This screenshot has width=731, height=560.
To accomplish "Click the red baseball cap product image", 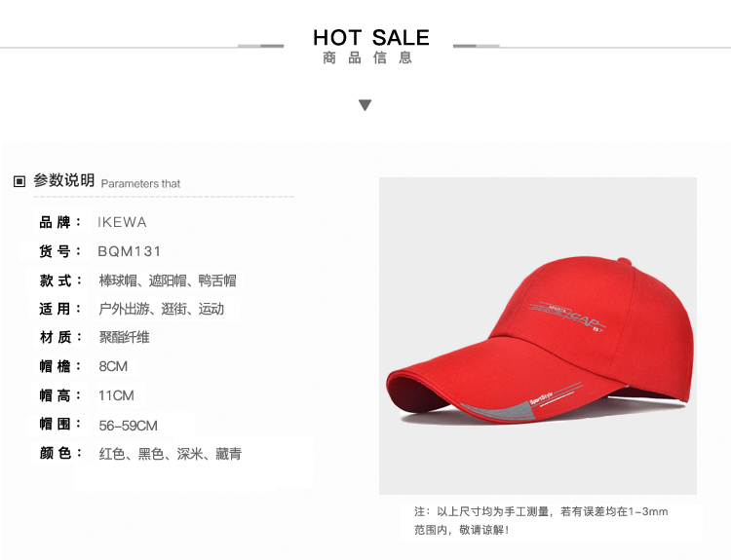I will (537, 336).
